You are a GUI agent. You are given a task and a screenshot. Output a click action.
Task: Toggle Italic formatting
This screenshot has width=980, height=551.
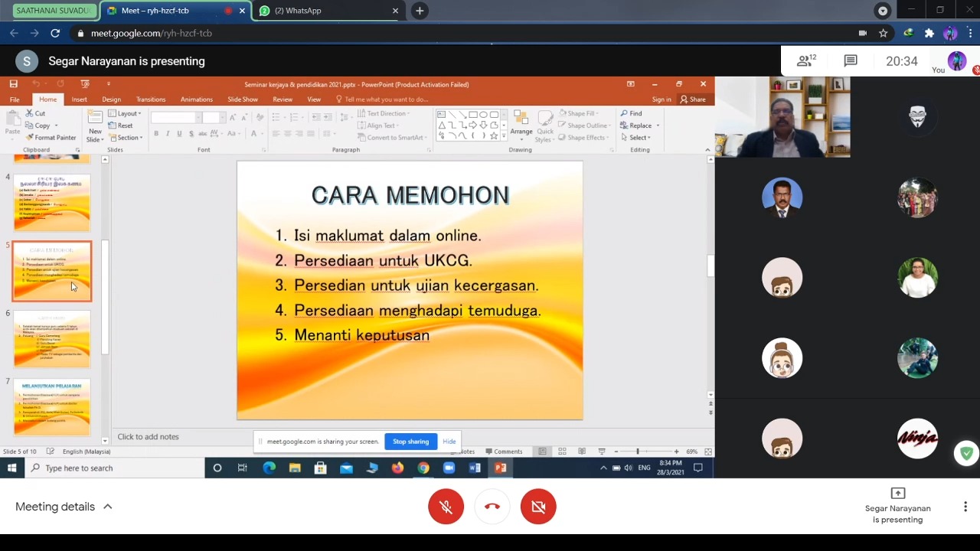[168, 134]
